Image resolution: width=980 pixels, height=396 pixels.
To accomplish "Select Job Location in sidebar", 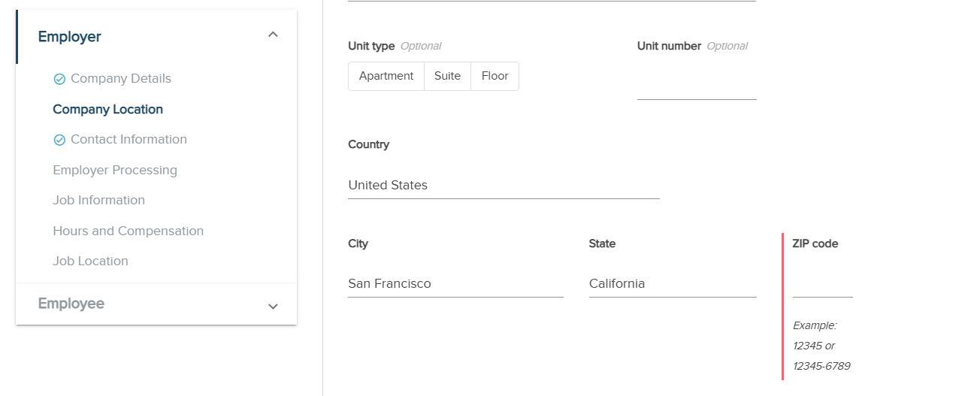I will [x=90, y=261].
